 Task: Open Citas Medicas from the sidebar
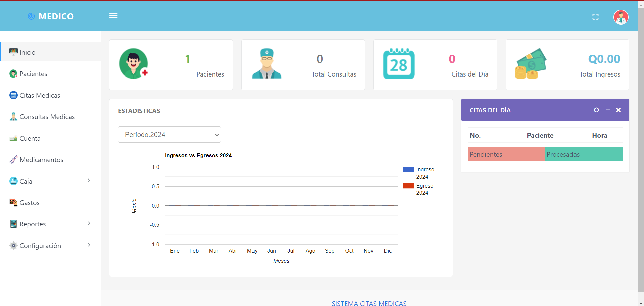click(x=40, y=95)
